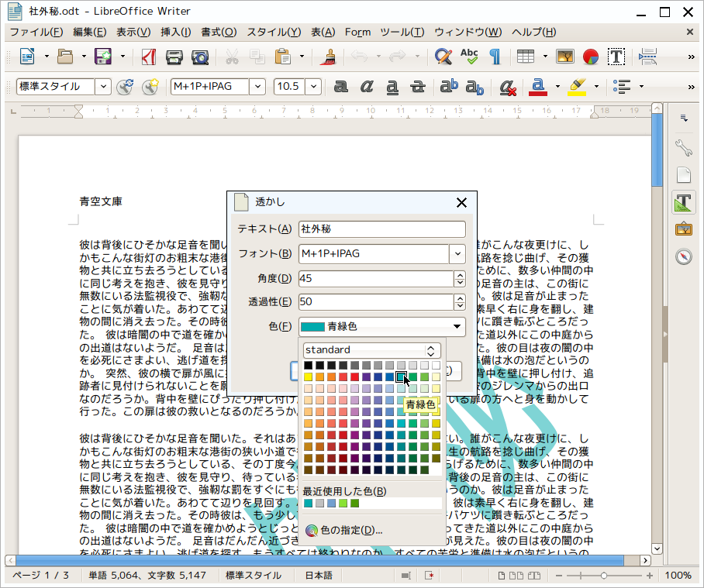Click language 日本語 in status bar
Image resolution: width=704 pixels, height=588 pixels.
click(319, 576)
